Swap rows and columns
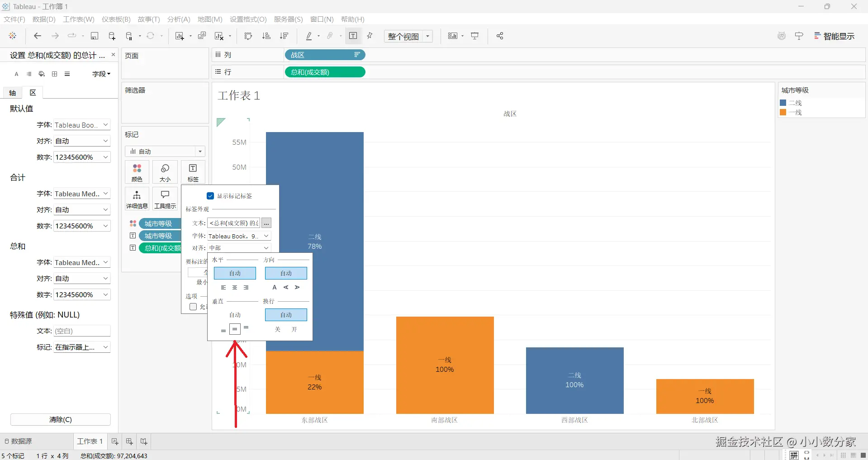This screenshot has height=460, width=868. 248,36
